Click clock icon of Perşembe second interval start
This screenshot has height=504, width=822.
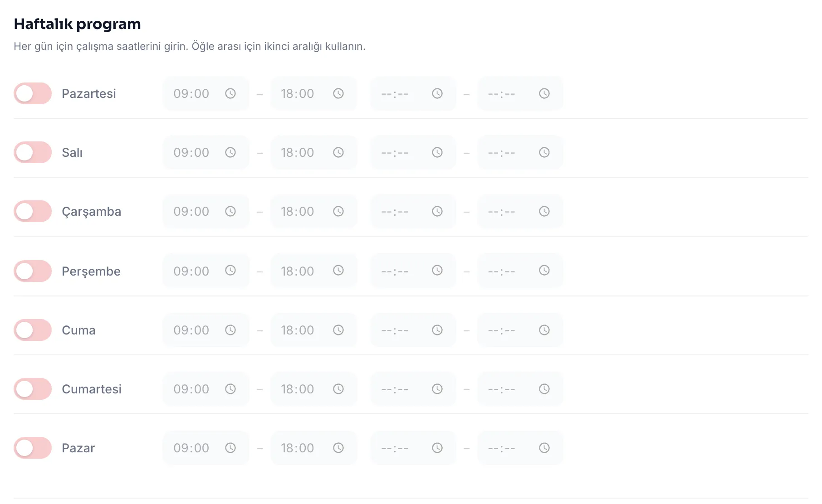point(437,270)
